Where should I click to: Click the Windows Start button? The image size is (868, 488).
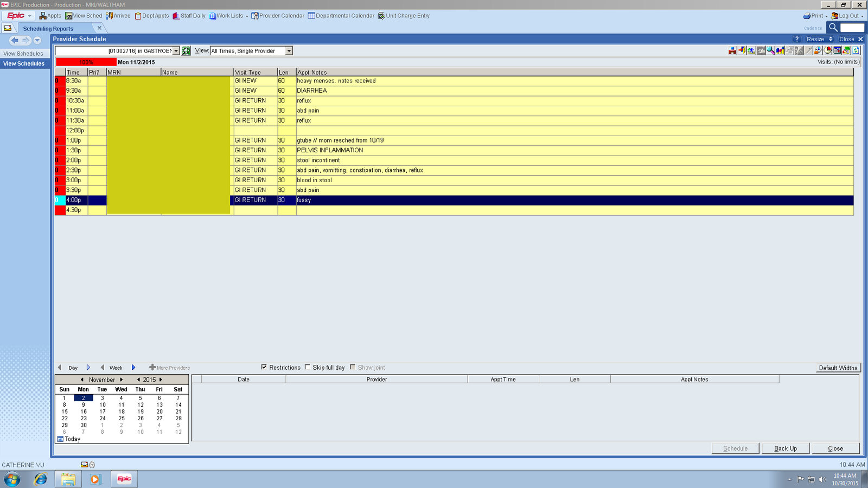[x=12, y=479]
